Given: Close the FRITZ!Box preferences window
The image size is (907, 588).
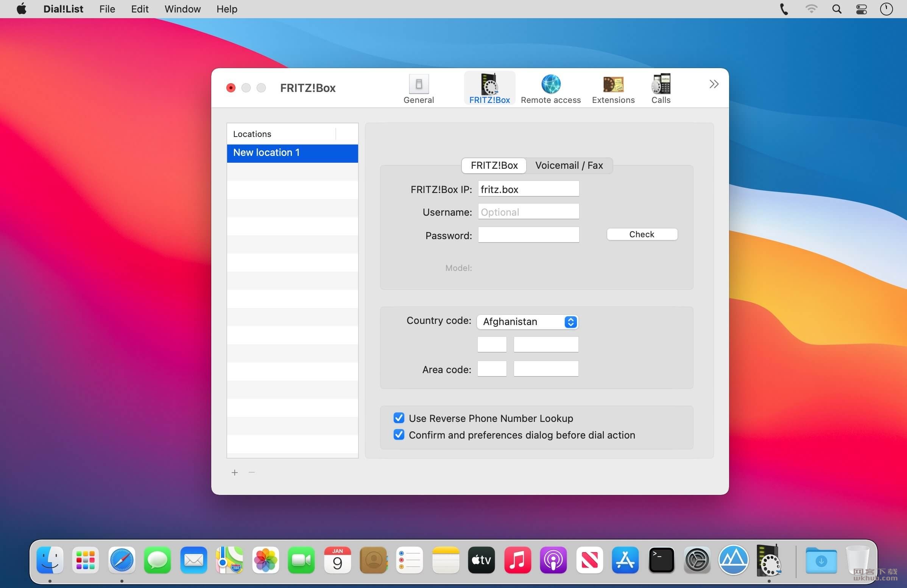Looking at the screenshot, I should point(231,88).
